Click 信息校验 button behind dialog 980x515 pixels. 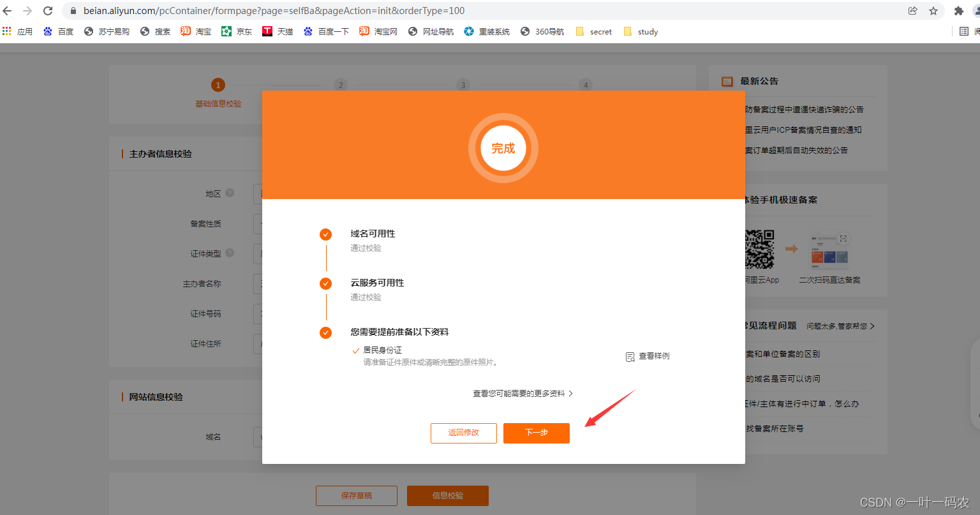(x=448, y=496)
